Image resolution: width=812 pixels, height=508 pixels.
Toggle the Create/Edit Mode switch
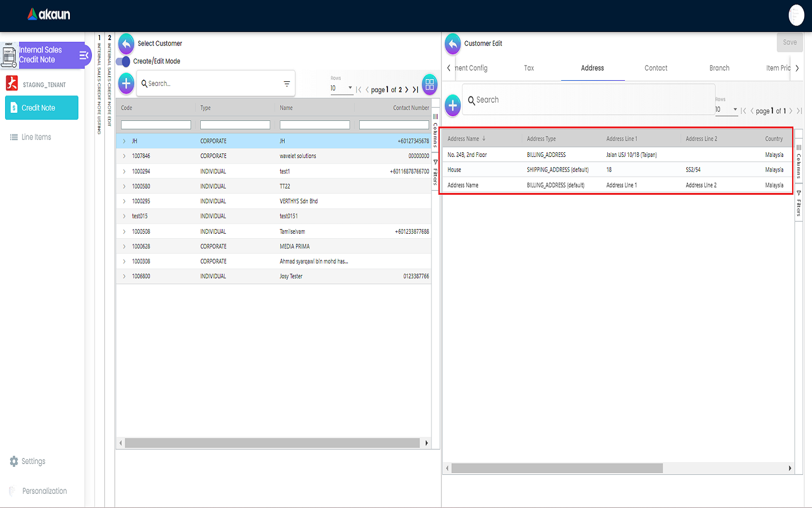point(123,62)
